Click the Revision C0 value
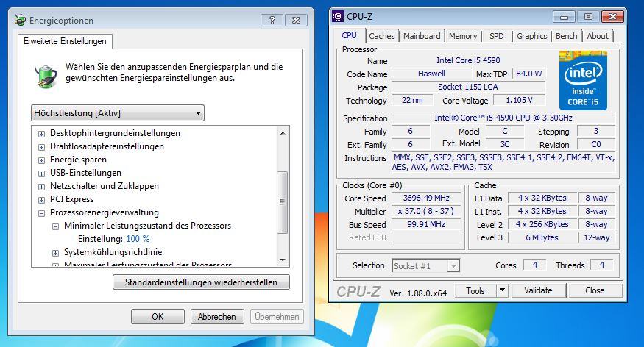This screenshot has width=644, height=347. [596, 144]
